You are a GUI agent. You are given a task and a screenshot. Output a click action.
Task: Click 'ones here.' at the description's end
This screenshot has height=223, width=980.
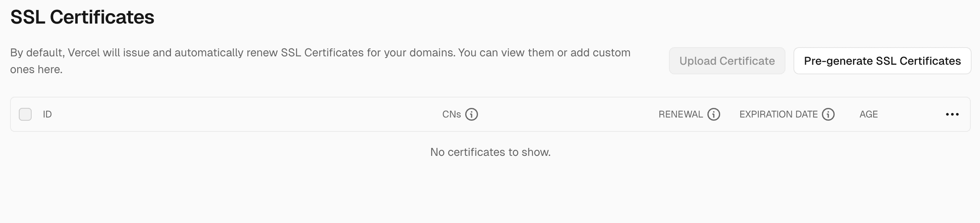tap(36, 70)
